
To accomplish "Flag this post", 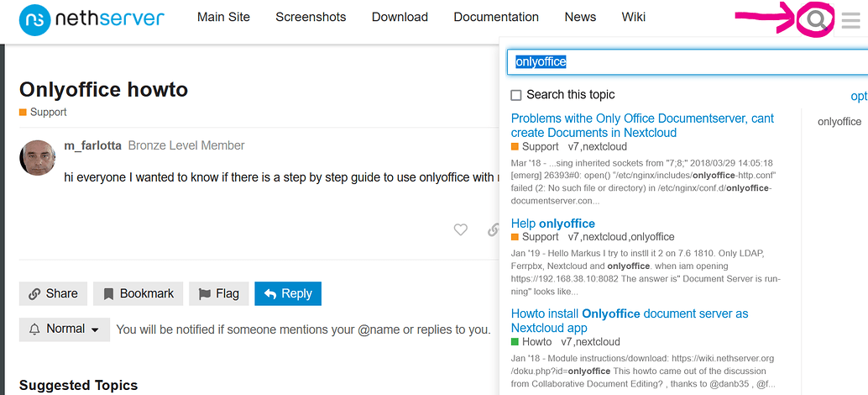I will coord(218,293).
